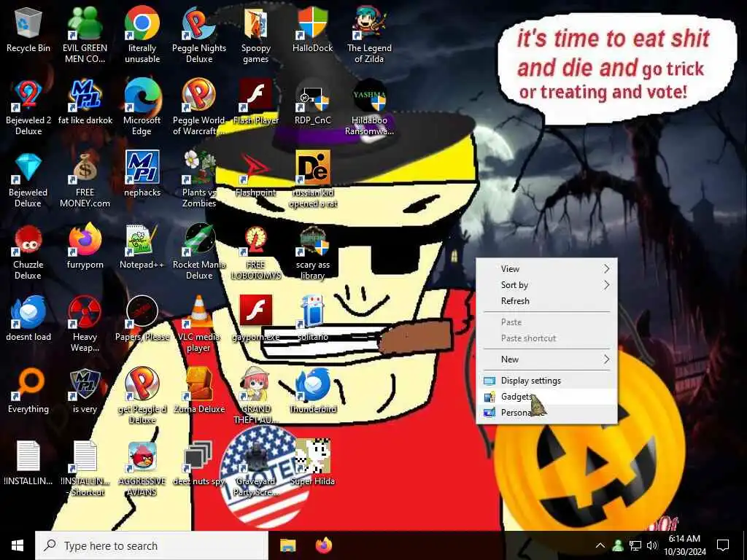The image size is (747, 560).
Task: Click the Windows Start button
Action: click(x=18, y=545)
